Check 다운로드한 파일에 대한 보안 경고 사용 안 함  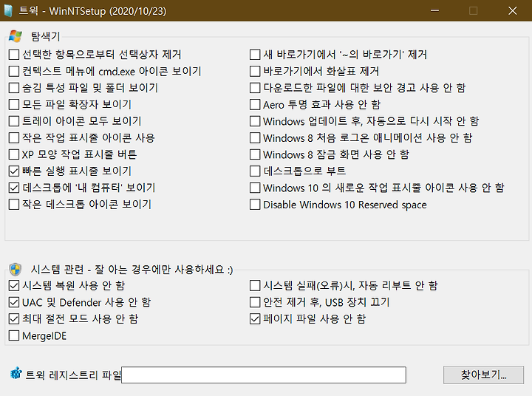click(x=255, y=88)
